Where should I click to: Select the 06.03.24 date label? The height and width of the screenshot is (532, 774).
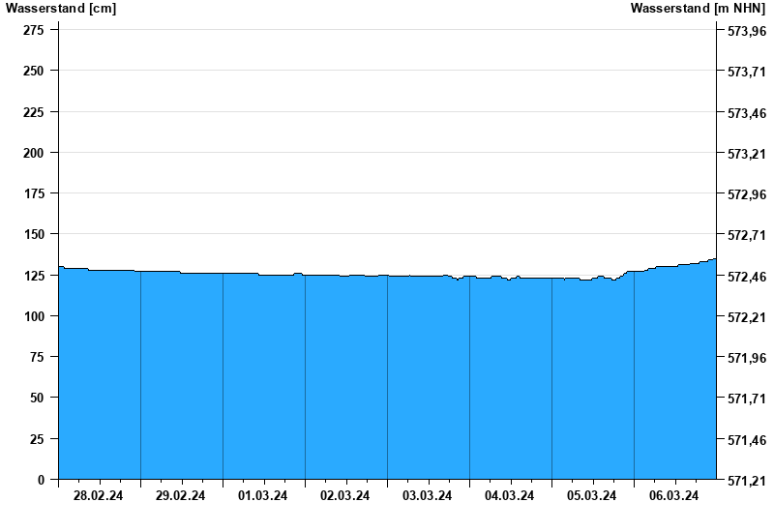(674, 496)
